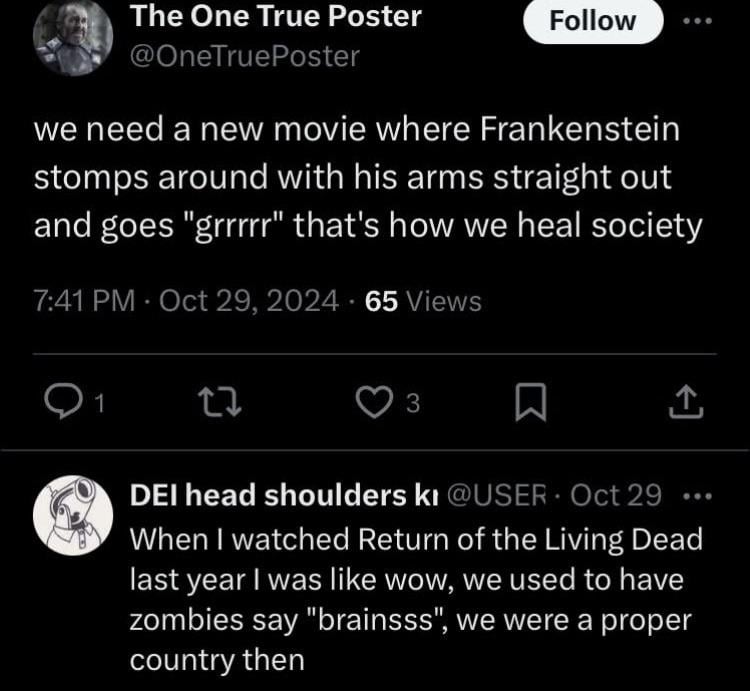Click The One True Poster display name
Screen dimensions: 750x691
coord(276,16)
